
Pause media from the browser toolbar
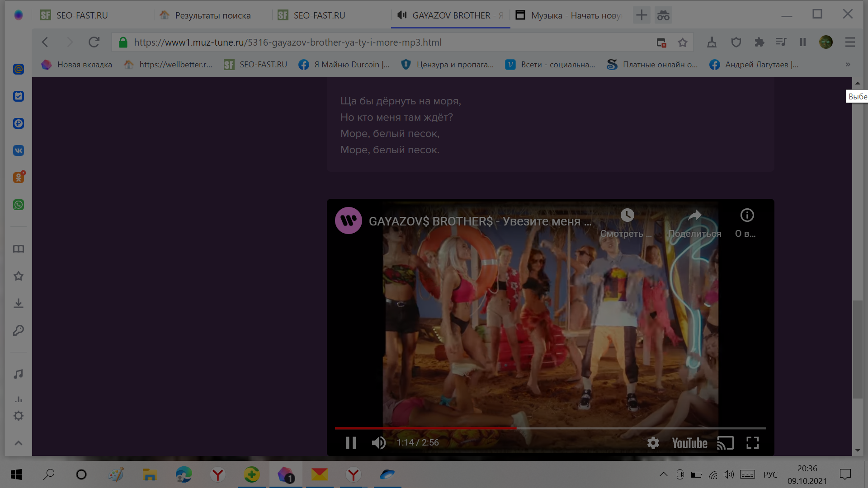[803, 42]
